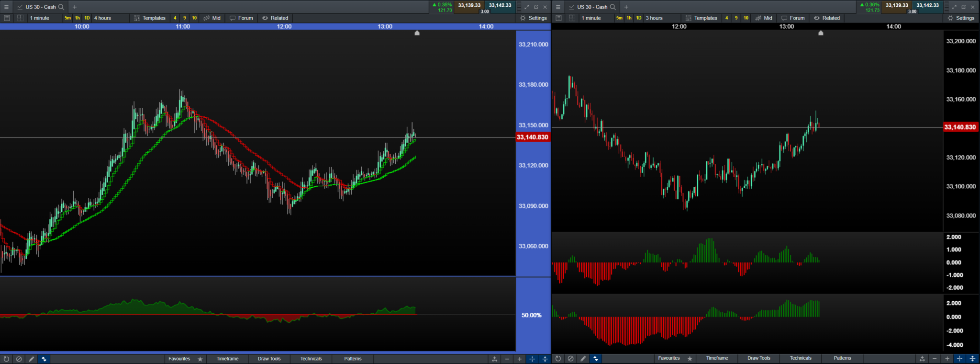Zoom out the right chart with minus icon

pyautogui.click(x=935, y=358)
